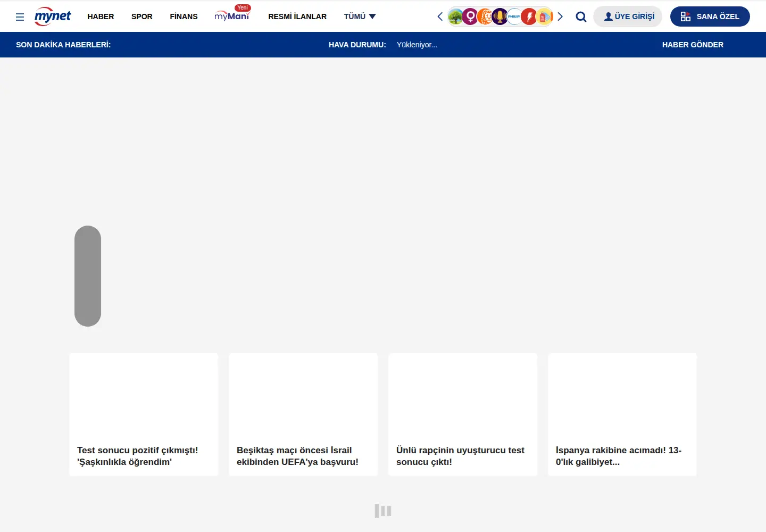Open the SANA ÖZEL button

click(x=710, y=16)
